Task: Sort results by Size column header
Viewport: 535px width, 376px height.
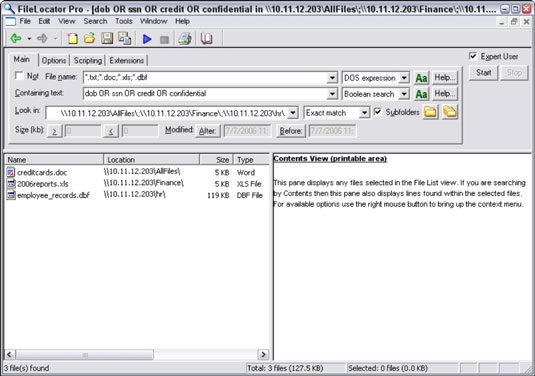Action: pyautogui.click(x=216, y=160)
